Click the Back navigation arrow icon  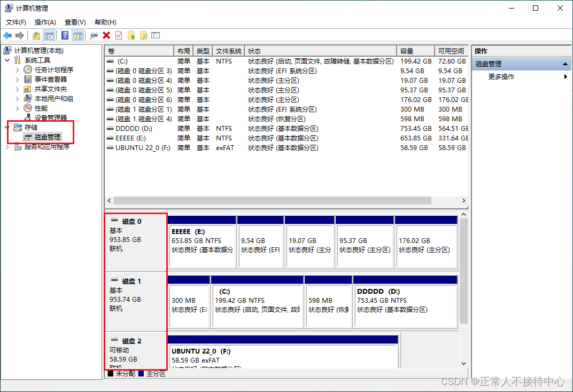click(7, 35)
